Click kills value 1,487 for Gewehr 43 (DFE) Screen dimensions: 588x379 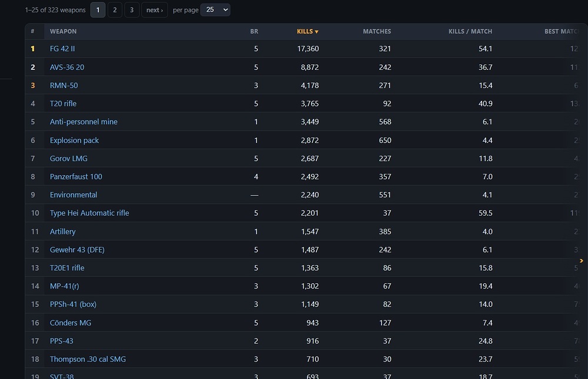[x=310, y=250]
